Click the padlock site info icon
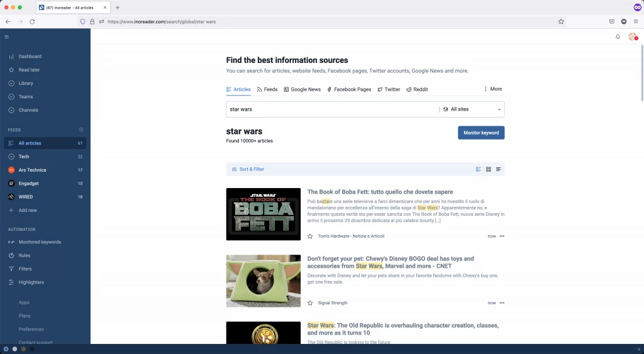 tap(92, 22)
